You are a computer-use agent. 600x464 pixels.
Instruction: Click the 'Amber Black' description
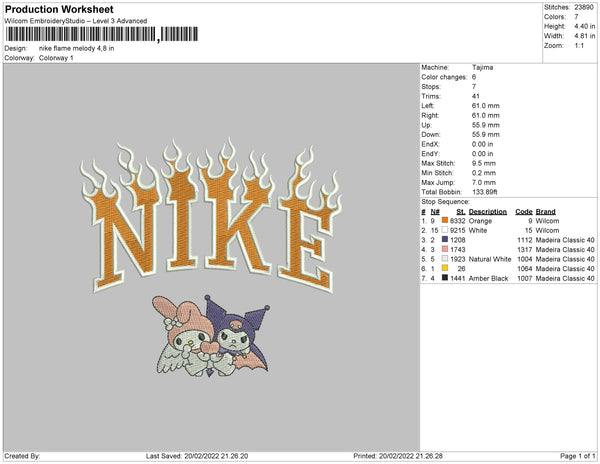click(x=488, y=278)
